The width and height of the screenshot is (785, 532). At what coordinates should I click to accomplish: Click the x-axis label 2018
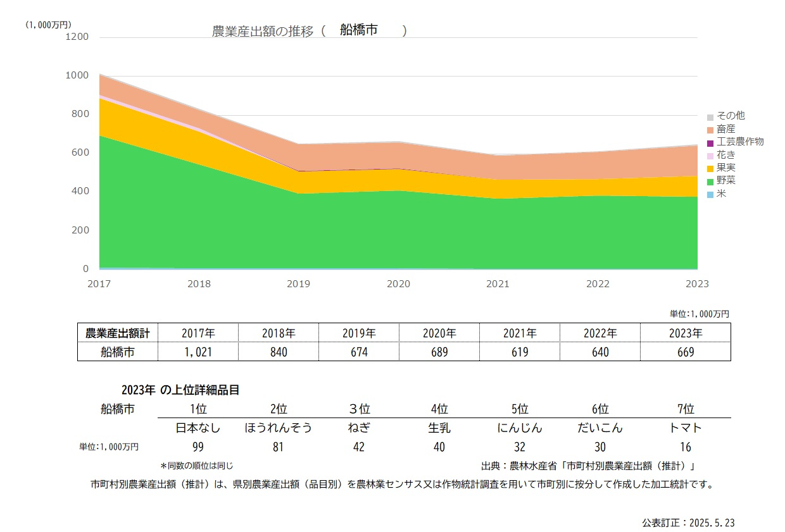(199, 284)
